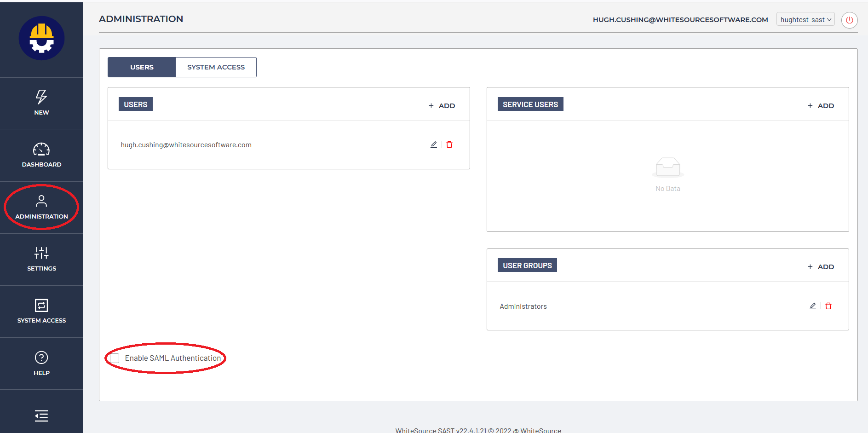Switch to the System Access tab
Image resolution: width=868 pixels, height=433 pixels.
[216, 67]
